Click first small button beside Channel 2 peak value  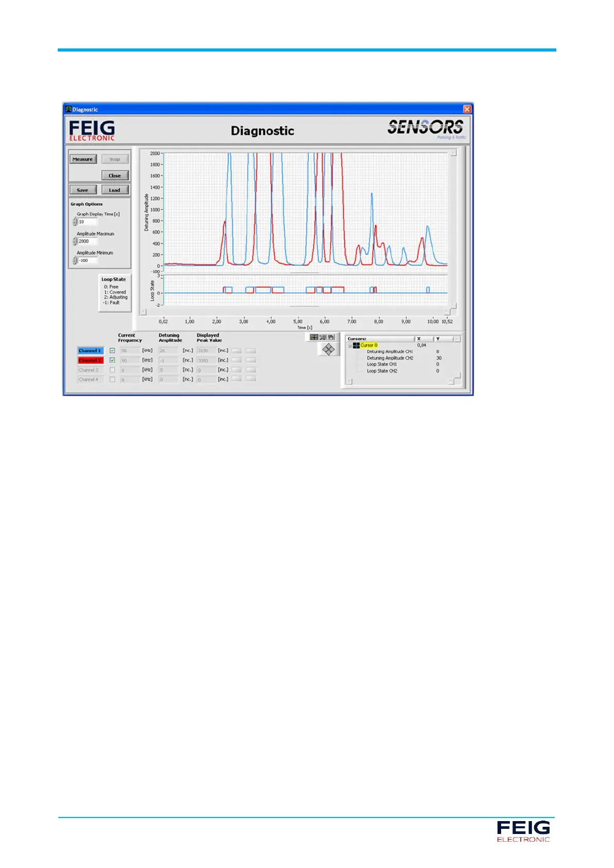(236, 360)
